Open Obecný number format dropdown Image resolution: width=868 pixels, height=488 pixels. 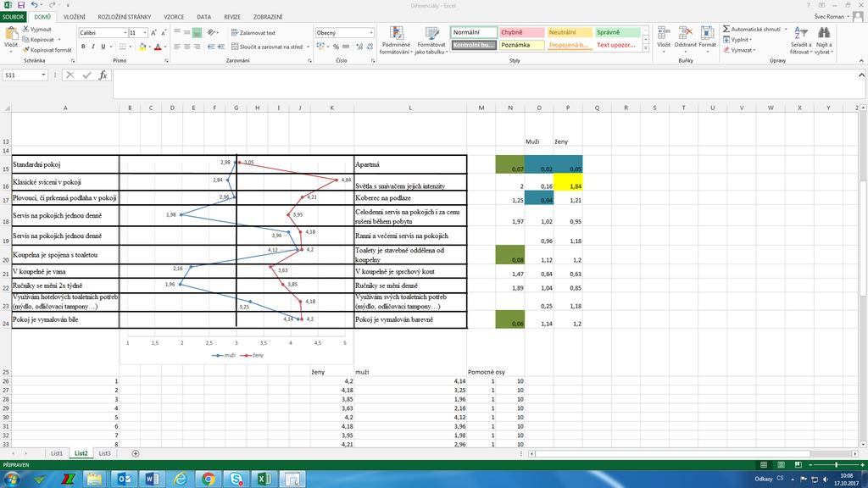[371, 33]
